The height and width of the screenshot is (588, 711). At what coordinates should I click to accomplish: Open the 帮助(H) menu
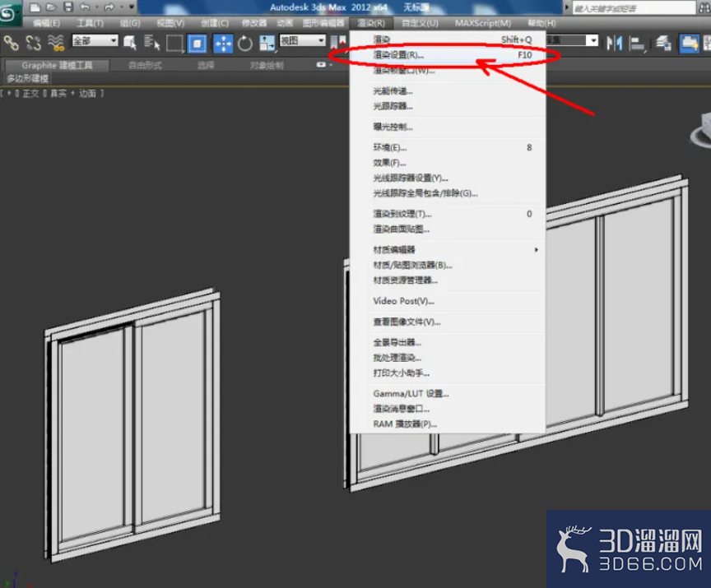541,23
